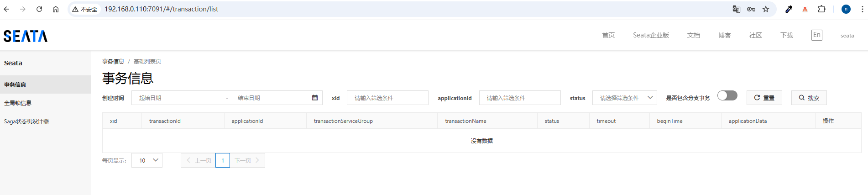Go to browser home page icon

(56, 9)
